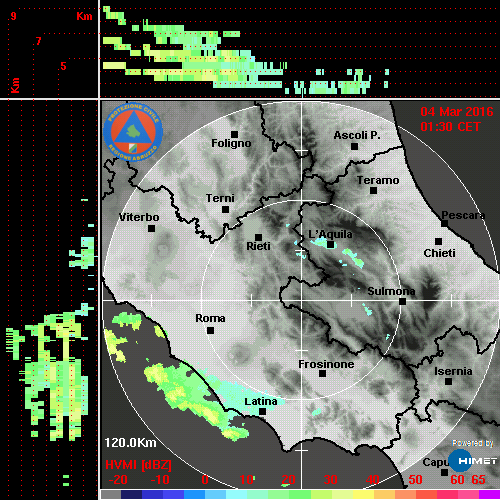Click the Roma label
500x500 pixels.
click(x=210, y=318)
